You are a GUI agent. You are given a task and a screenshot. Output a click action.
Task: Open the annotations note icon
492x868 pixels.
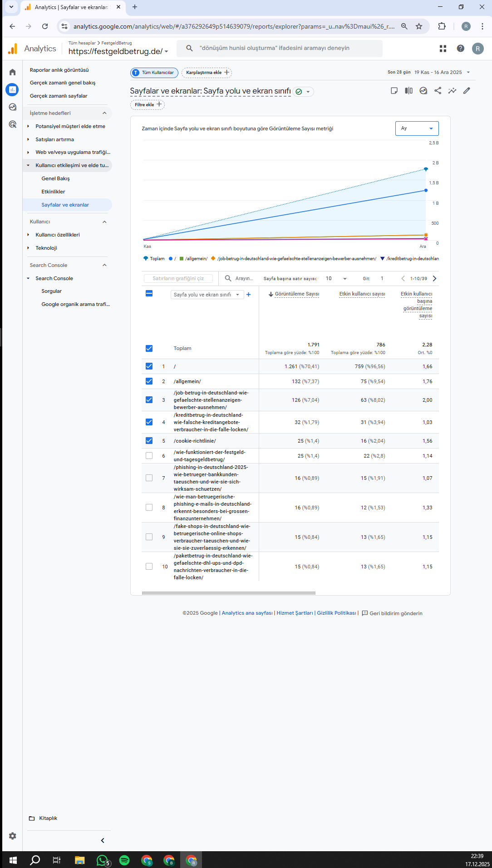[x=394, y=91]
